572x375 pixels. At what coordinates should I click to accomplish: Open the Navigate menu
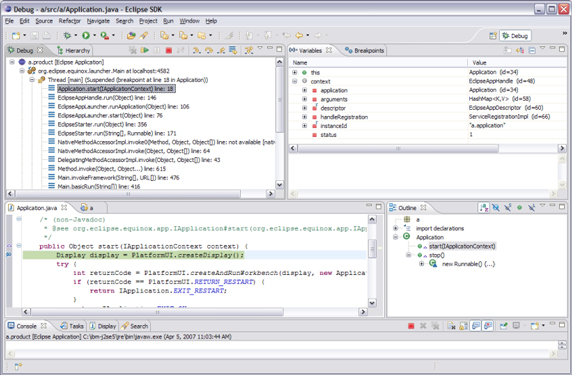point(98,21)
